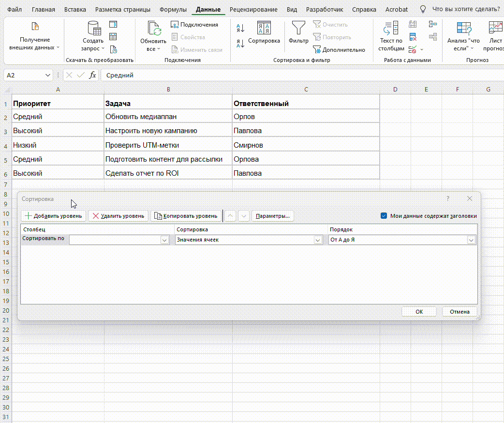Click the Добавить уровень button
Image resolution: width=504 pixels, height=423 pixels.
pyautogui.click(x=54, y=216)
